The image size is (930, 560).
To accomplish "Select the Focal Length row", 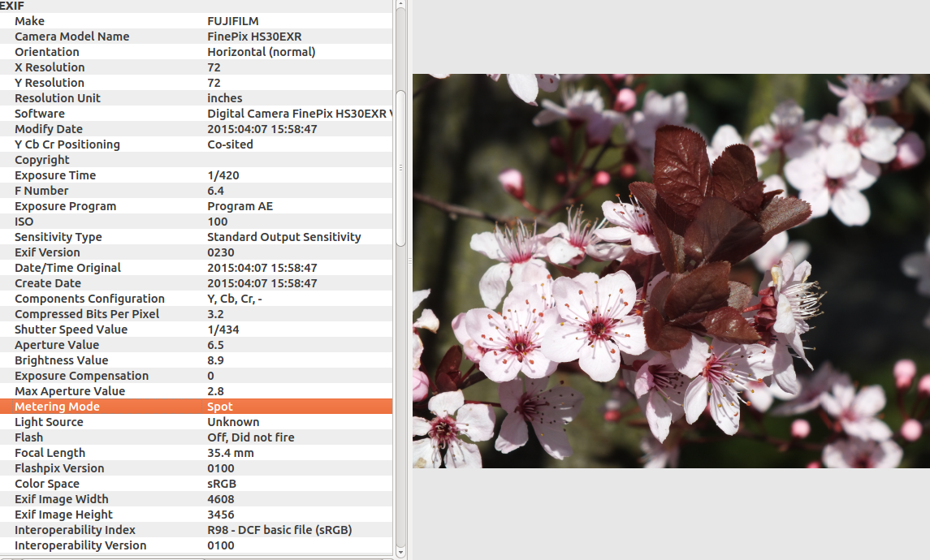I will coord(195,453).
